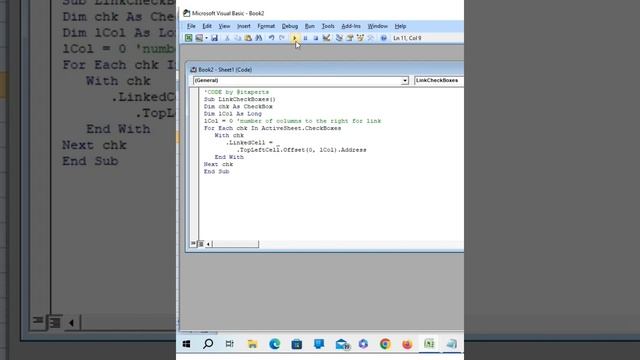
Task: Open the Help menu
Action: (x=400, y=26)
